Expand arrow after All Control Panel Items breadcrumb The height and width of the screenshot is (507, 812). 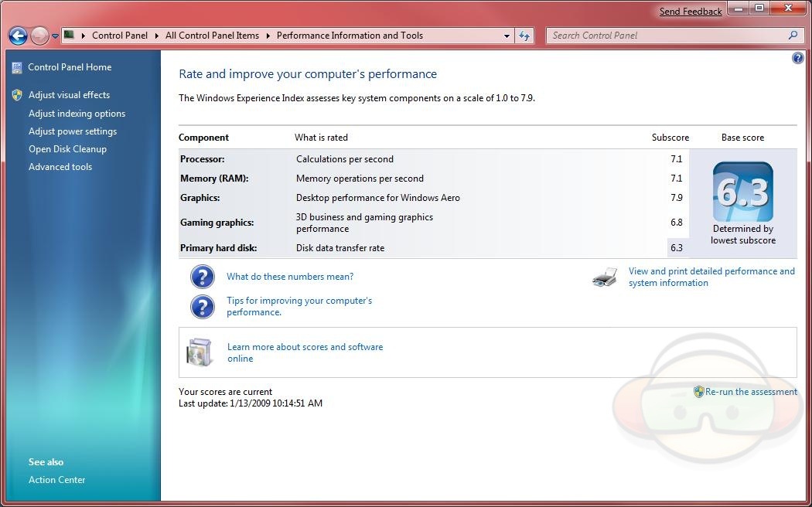pos(268,36)
